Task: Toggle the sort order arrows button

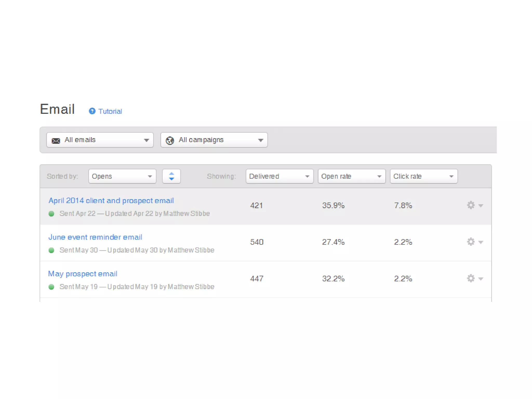Action: click(x=171, y=176)
